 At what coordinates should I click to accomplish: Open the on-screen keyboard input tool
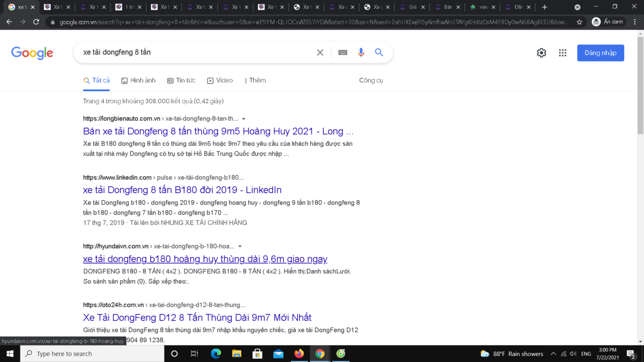(342, 53)
